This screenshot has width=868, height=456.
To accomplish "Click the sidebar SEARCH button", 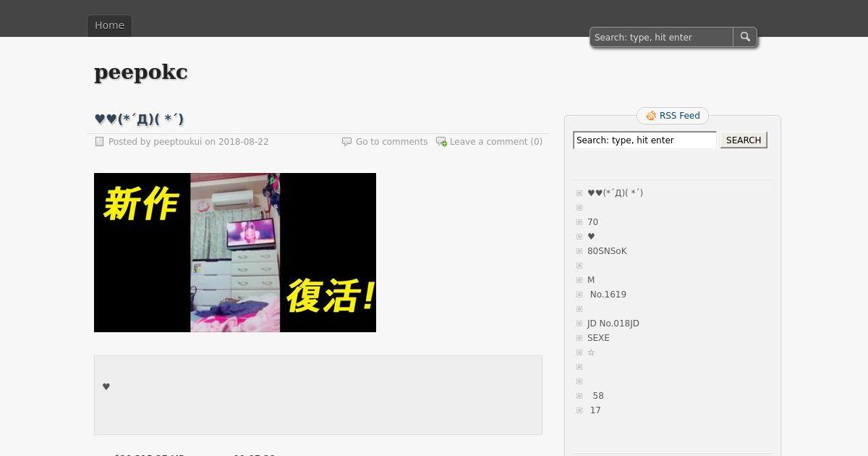I will point(744,140).
